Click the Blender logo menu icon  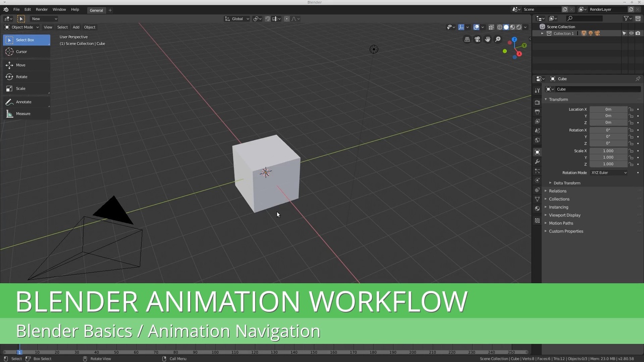6,10
